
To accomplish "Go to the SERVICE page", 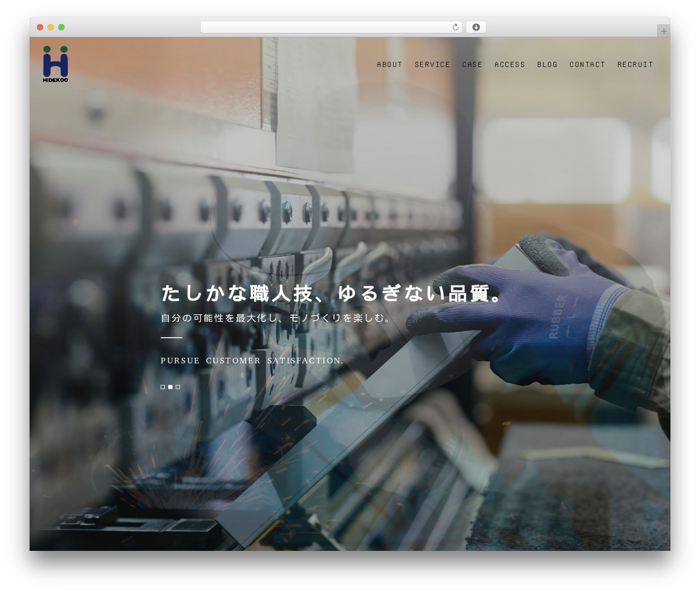I will tap(432, 65).
